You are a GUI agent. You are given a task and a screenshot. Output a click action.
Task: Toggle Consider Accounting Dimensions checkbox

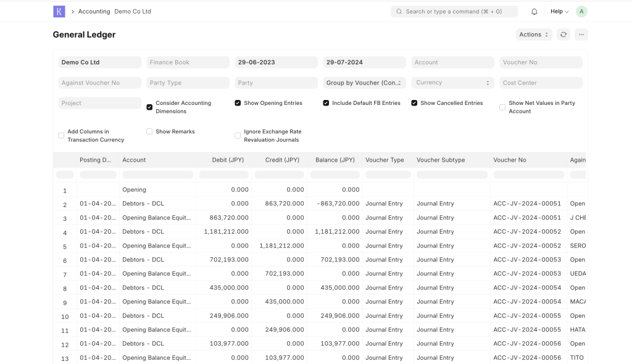[149, 107]
